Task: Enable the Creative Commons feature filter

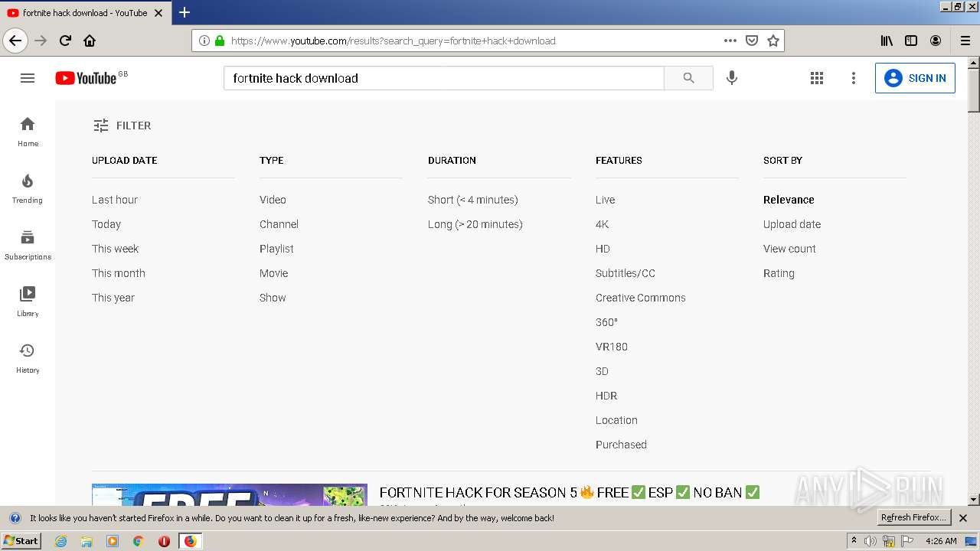Action: (641, 298)
